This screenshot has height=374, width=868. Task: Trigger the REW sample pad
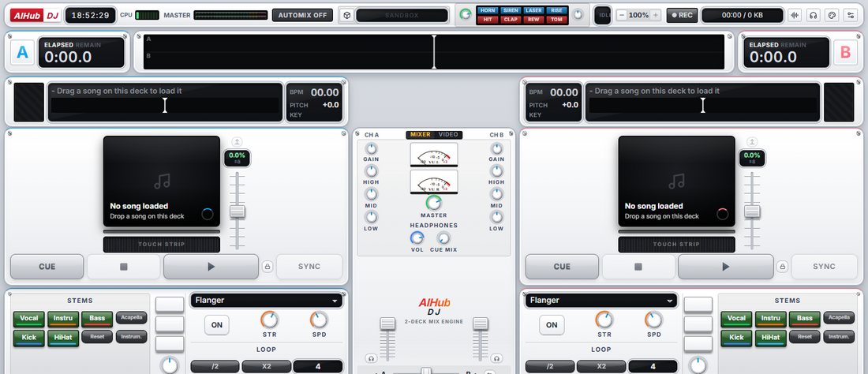(533, 20)
